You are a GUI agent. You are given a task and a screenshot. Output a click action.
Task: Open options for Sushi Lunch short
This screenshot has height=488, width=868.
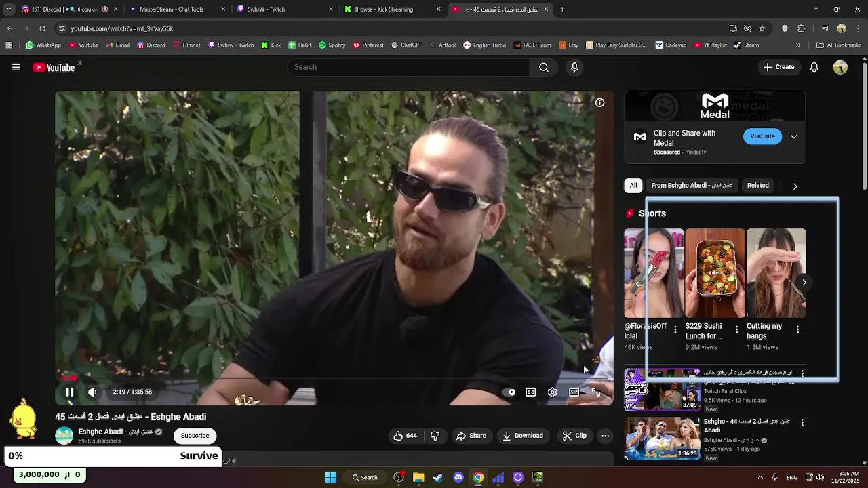tap(736, 329)
